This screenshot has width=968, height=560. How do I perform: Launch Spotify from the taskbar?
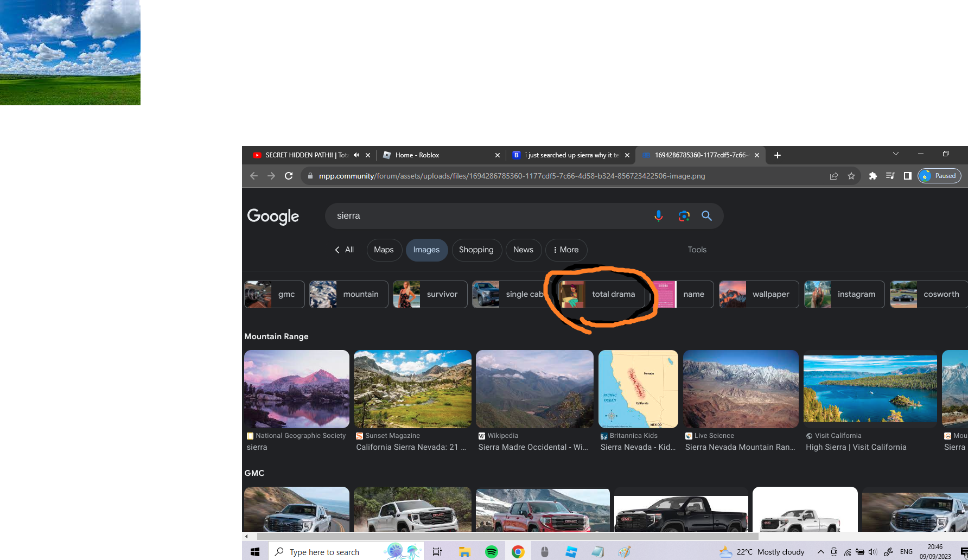point(492,552)
